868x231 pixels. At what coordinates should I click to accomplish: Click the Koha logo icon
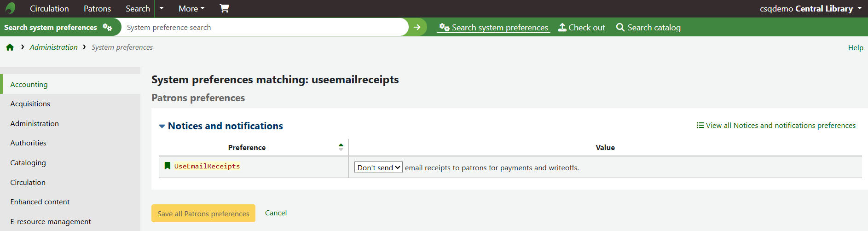(x=10, y=8)
